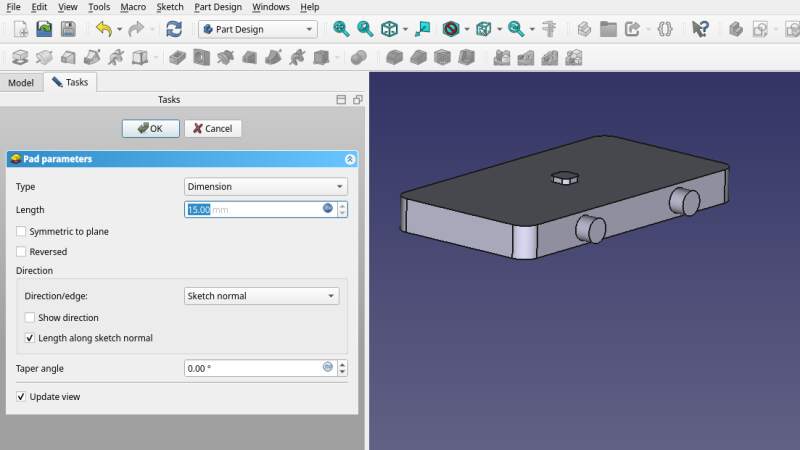Select the Pocket tool icon
This screenshot has height=450, width=800.
point(178,57)
